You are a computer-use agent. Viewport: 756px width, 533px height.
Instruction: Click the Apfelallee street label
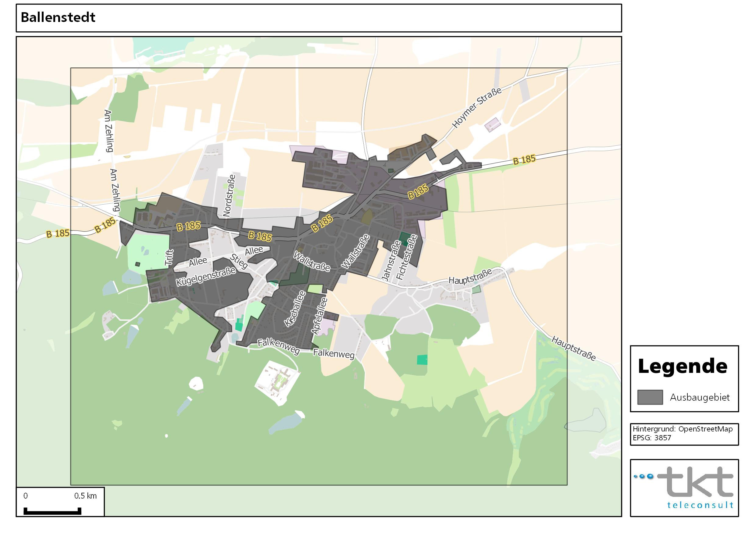[319, 316]
